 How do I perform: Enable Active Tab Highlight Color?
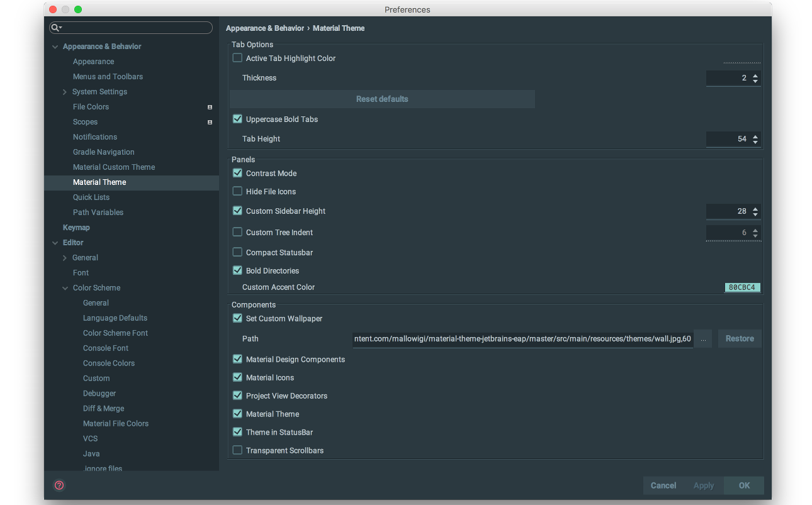click(x=237, y=57)
